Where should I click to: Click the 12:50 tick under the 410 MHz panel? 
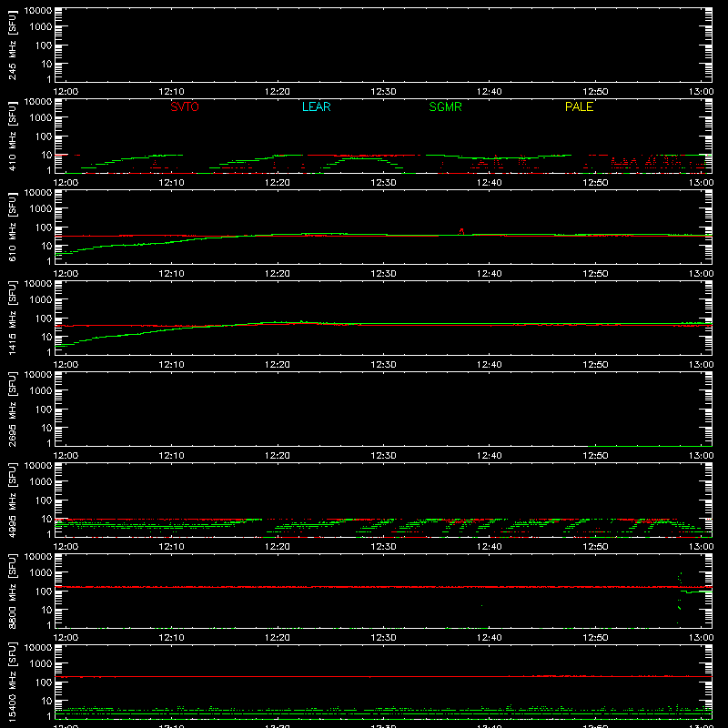(595, 183)
